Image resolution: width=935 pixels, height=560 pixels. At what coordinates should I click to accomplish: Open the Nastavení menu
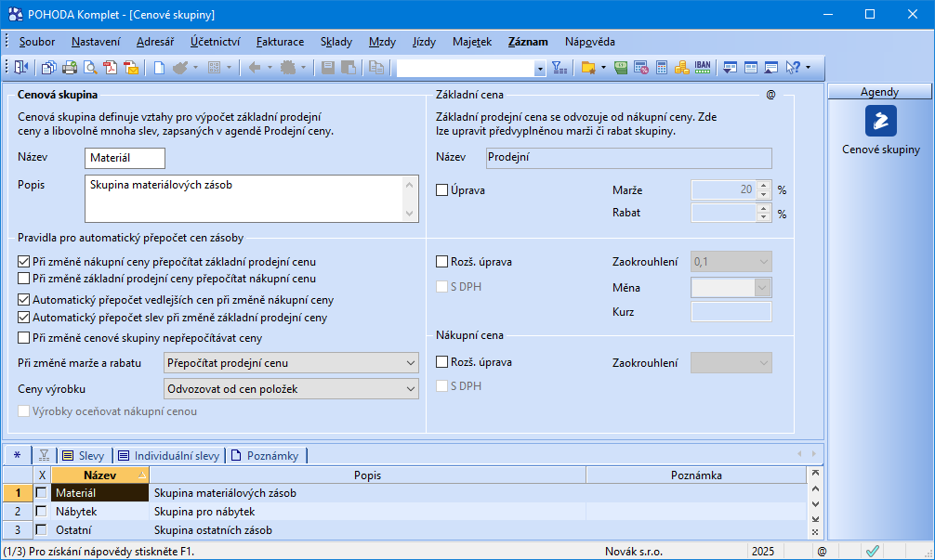pos(96,42)
